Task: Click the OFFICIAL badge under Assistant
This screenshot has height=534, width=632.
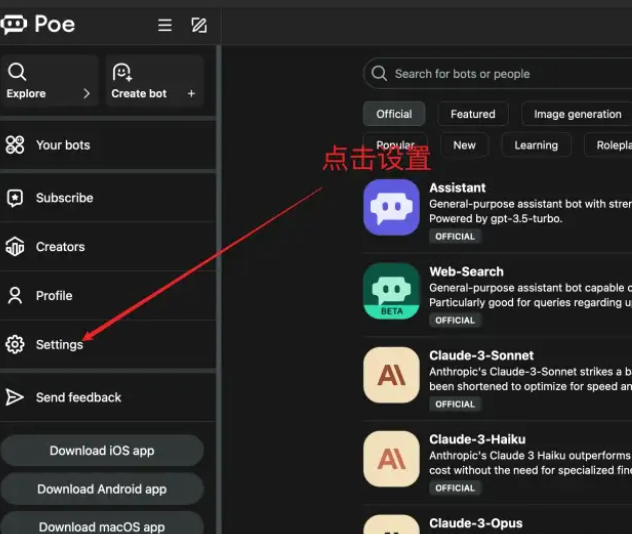Action: [455, 237]
